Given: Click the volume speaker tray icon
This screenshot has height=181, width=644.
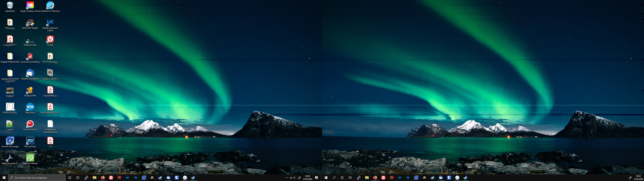Looking at the screenshot, I should [x=294, y=178].
